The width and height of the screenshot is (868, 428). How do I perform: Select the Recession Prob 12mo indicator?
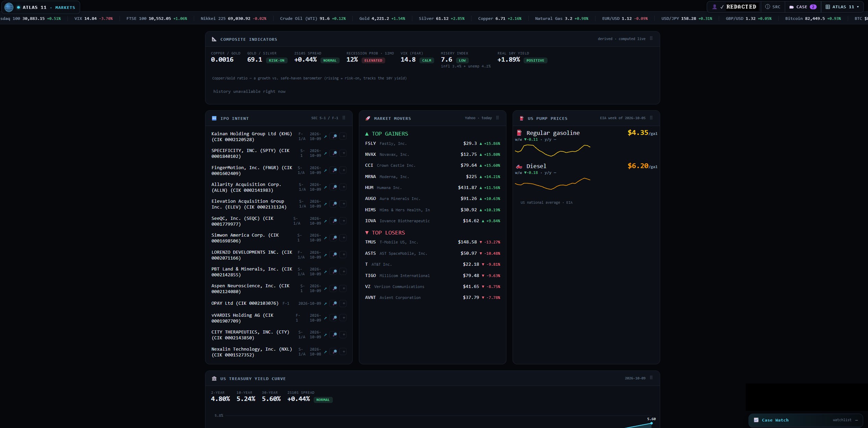[370, 57]
